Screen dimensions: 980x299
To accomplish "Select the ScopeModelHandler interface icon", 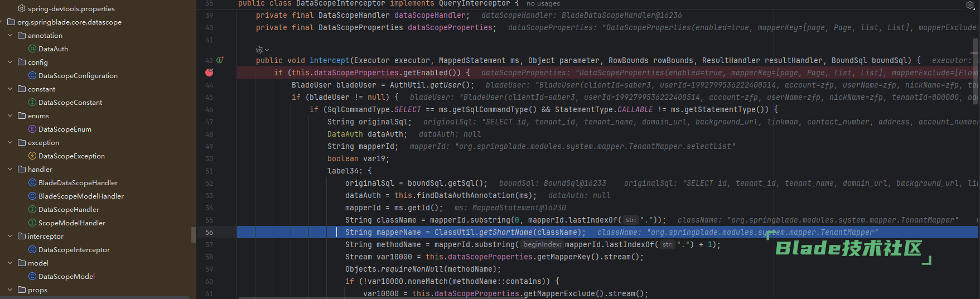I will (32, 223).
